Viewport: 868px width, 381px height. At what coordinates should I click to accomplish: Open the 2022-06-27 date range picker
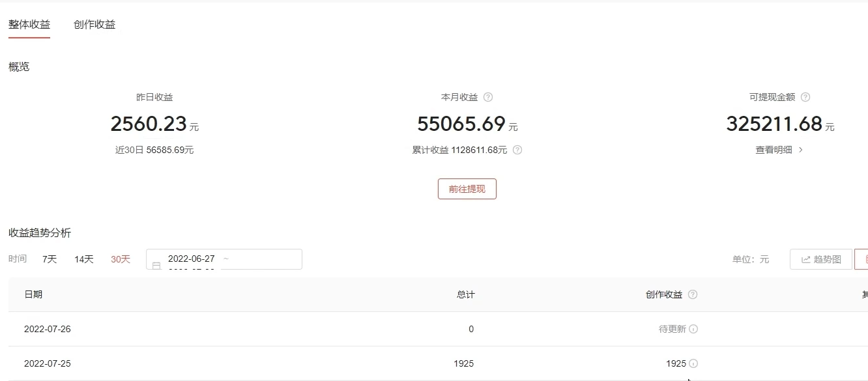(224, 259)
